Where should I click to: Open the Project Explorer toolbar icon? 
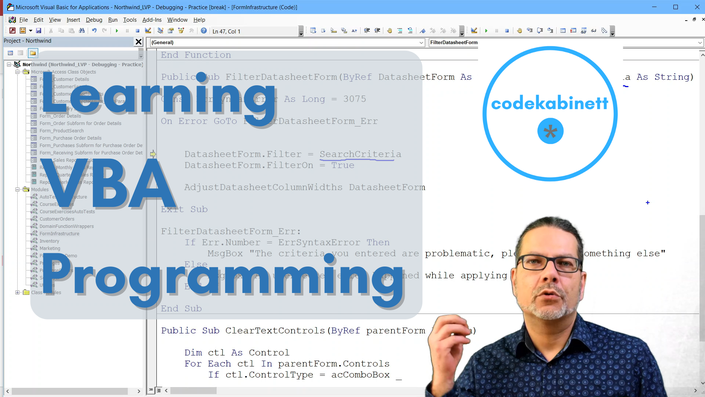(160, 31)
